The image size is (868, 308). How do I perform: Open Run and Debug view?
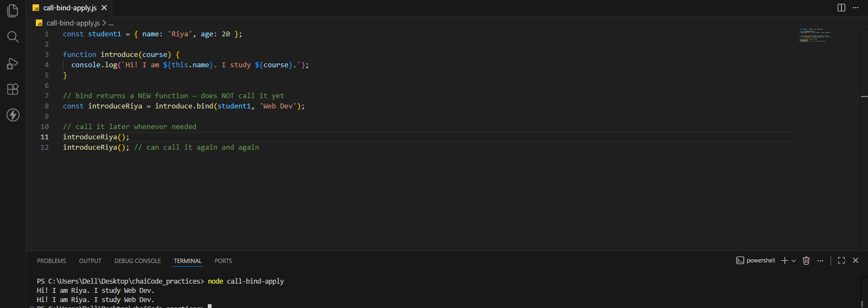[12, 63]
